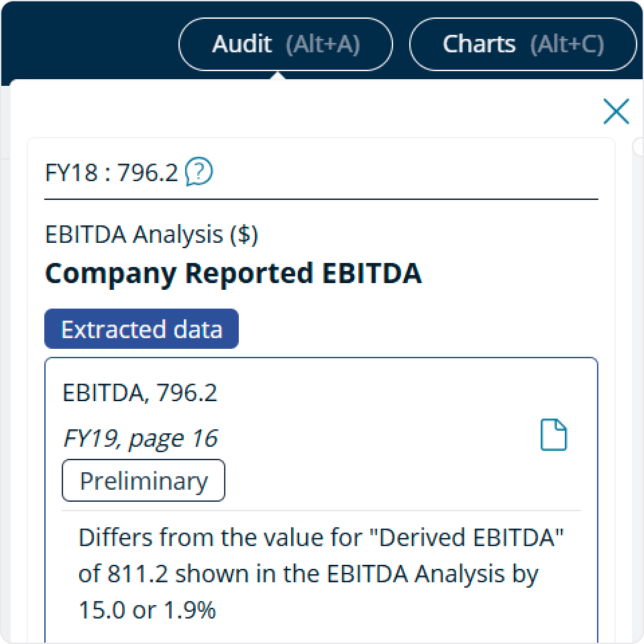This screenshot has width=644, height=644.
Task: Open Charts with the Charts button
Action: click(523, 44)
